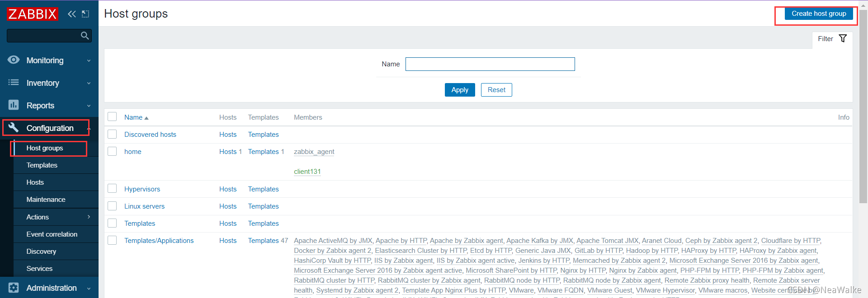Open Event correlation menu item
868x298 pixels.
(x=52, y=234)
